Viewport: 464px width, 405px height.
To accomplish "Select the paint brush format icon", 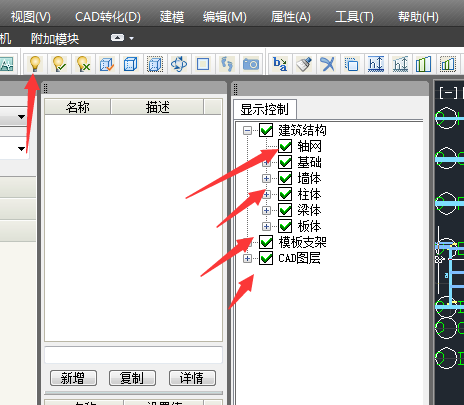I will [x=304, y=63].
